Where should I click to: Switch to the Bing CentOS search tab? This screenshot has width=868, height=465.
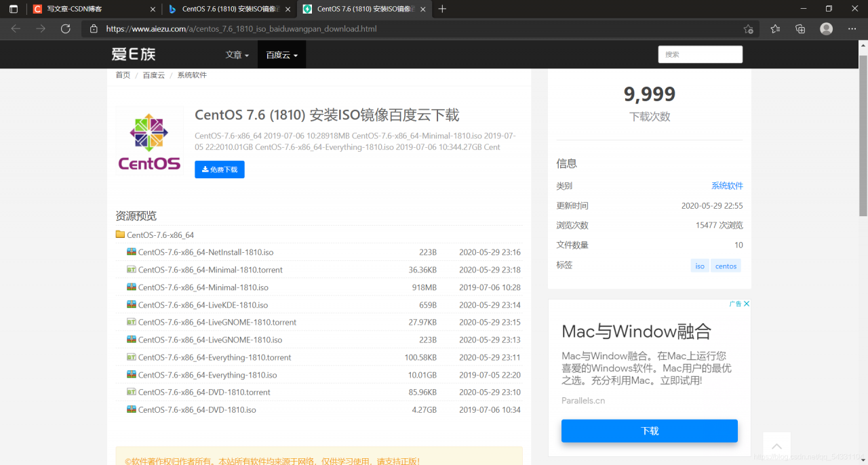(x=229, y=9)
